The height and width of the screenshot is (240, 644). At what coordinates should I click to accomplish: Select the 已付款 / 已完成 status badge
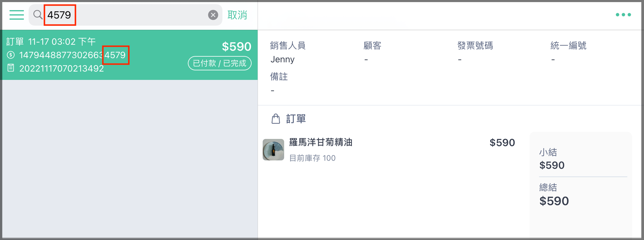point(220,63)
